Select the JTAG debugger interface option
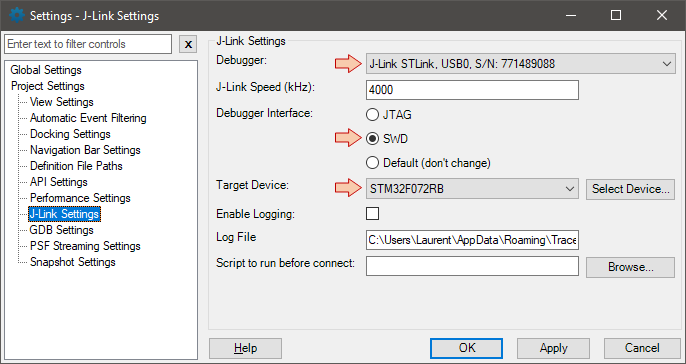This screenshot has width=686, height=364. point(372,115)
